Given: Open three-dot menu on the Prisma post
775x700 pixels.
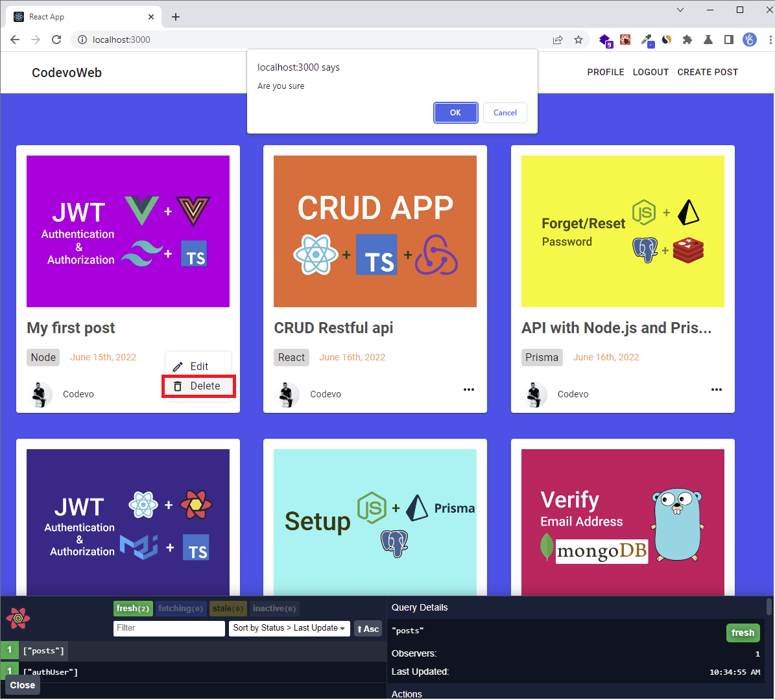Looking at the screenshot, I should 716,390.
